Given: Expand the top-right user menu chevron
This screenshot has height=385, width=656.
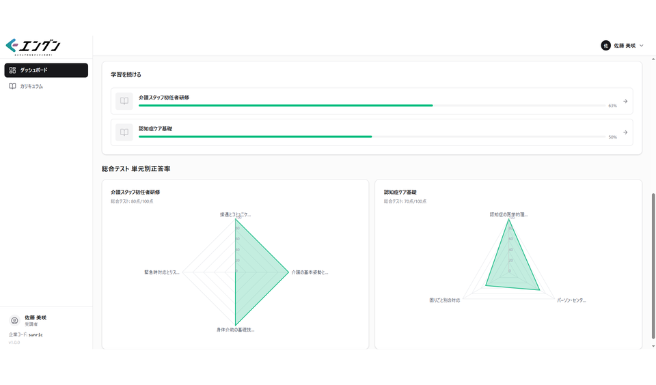Looking at the screenshot, I should [x=641, y=46].
